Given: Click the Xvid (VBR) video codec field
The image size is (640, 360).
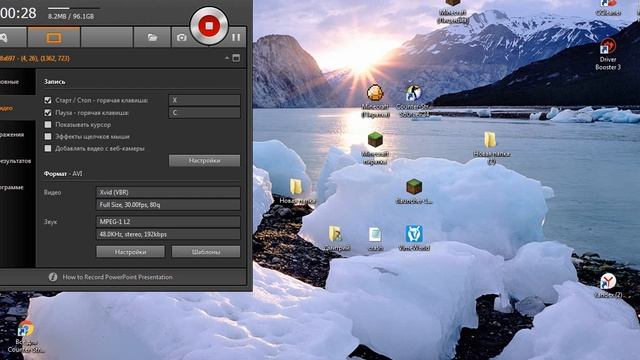Looking at the screenshot, I should coord(168,192).
